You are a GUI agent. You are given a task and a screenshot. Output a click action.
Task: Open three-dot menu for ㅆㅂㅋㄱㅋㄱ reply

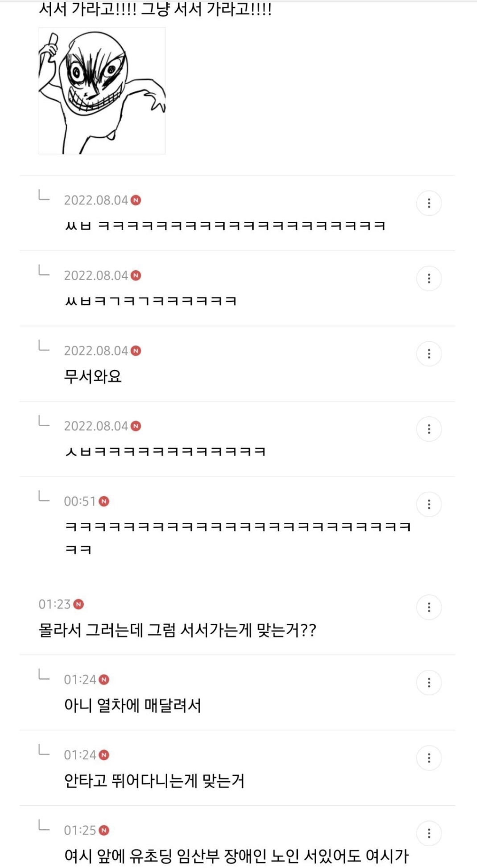tap(429, 279)
